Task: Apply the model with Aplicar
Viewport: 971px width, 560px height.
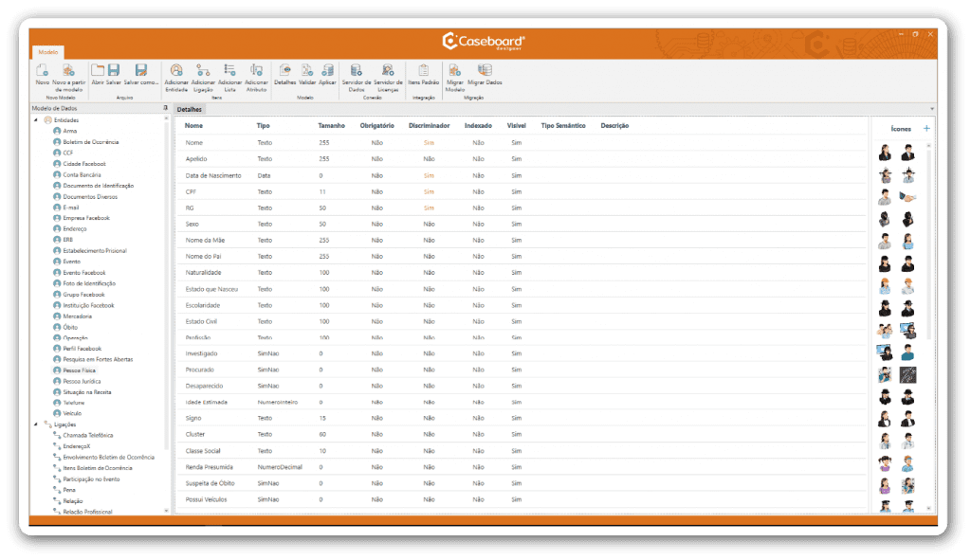Action: pos(327,74)
